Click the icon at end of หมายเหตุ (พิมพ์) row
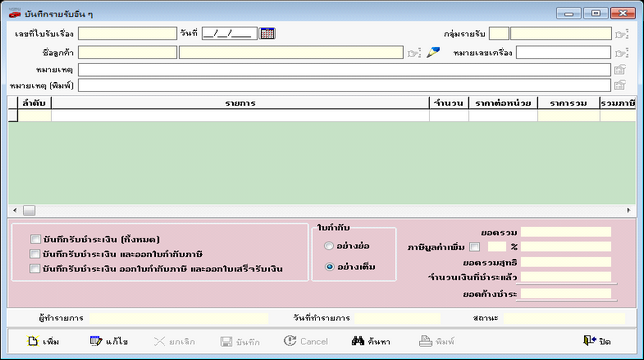 620,85
